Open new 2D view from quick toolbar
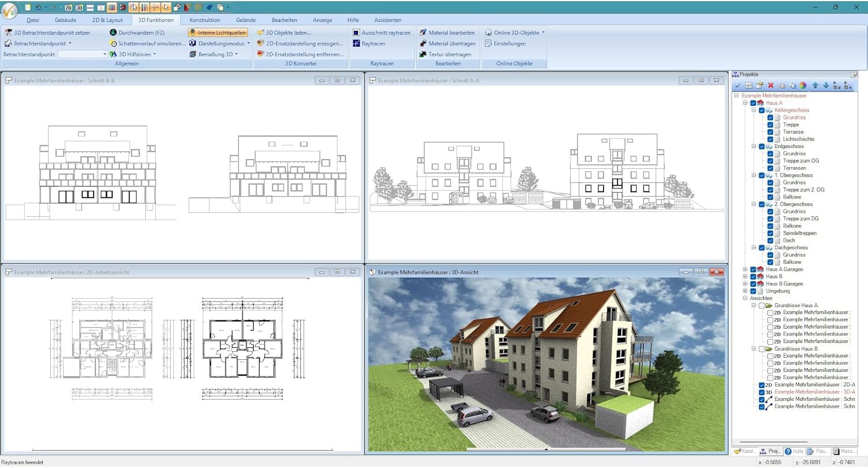Viewport: 868px width, 468px height. coord(68,8)
